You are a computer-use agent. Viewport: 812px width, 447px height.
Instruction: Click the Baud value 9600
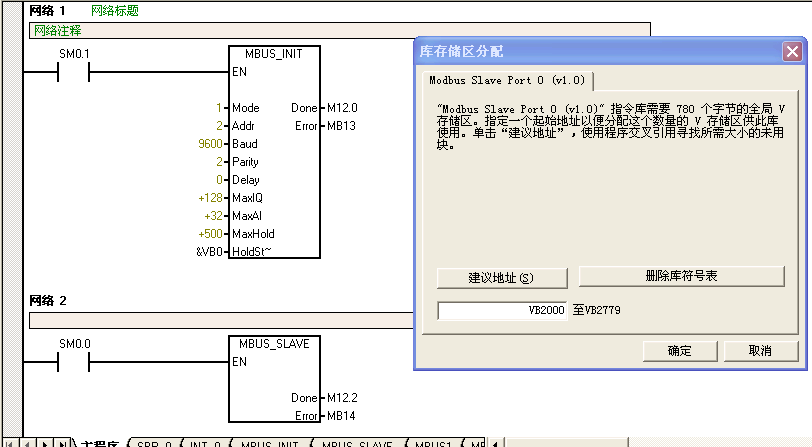(210, 143)
